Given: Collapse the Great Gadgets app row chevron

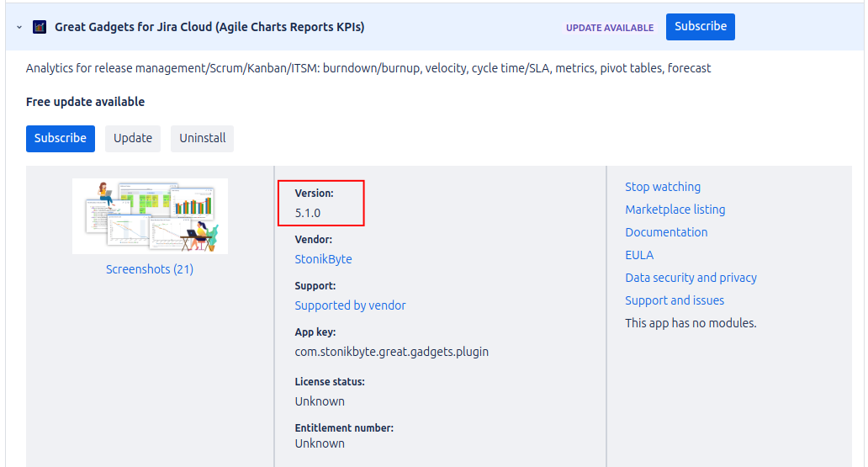Looking at the screenshot, I should 19,27.
